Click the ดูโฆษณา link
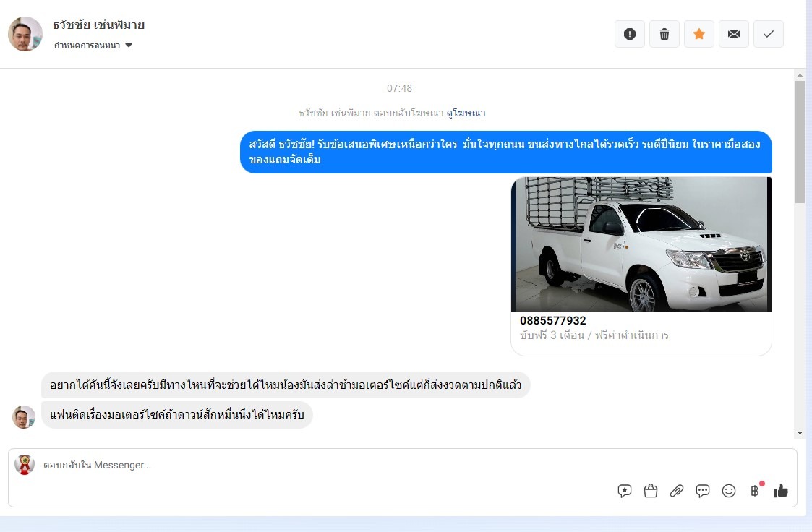 pyautogui.click(x=466, y=113)
